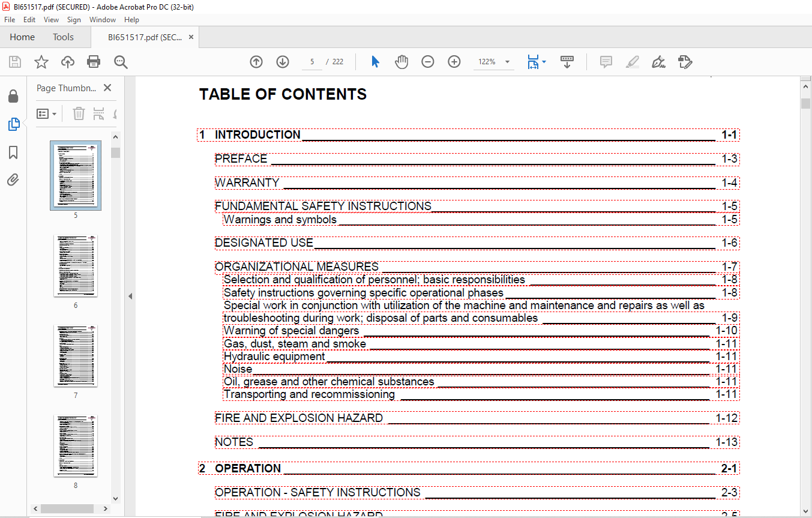The height and width of the screenshot is (518, 812).
Task: Delete pages with the trash icon
Action: 79,113
